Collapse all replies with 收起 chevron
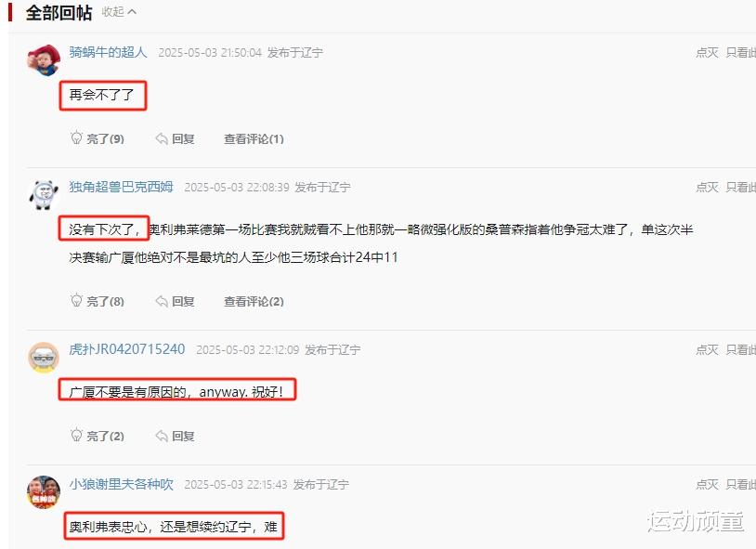Viewport: 756px width, 549px height. pyautogui.click(x=119, y=12)
